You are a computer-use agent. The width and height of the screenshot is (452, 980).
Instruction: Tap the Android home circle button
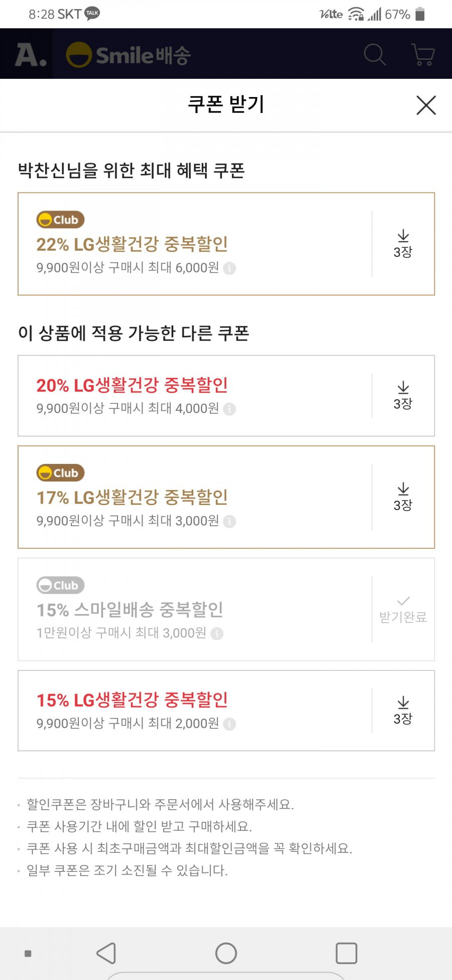226,953
